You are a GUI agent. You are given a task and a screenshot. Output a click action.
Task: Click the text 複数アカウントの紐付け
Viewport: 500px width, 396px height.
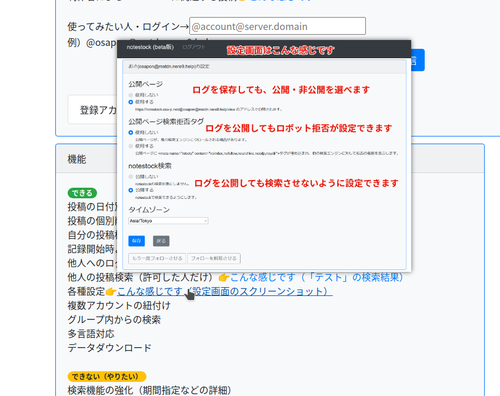coord(119,305)
